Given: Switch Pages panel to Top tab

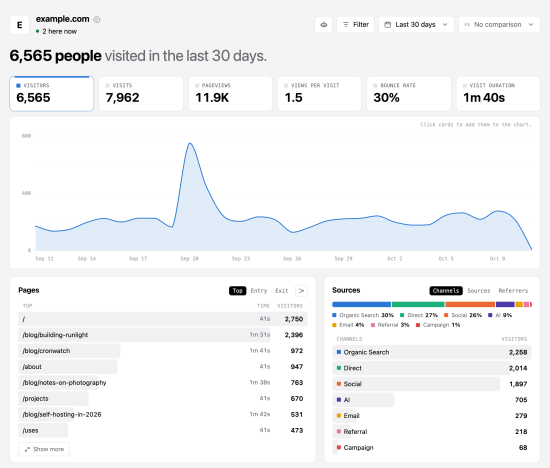Looking at the screenshot, I should pyautogui.click(x=237, y=290).
